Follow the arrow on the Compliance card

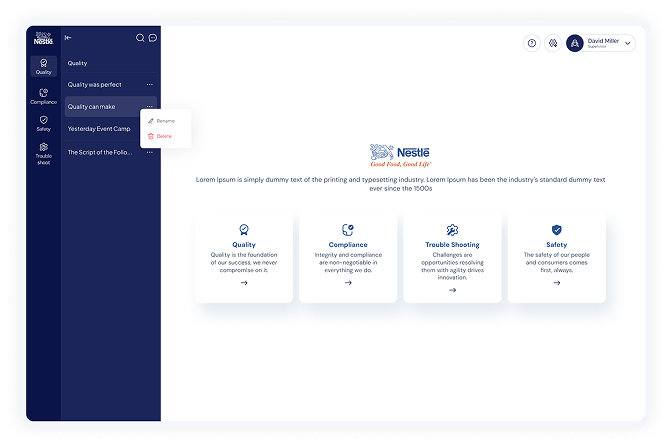coord(348,283)
